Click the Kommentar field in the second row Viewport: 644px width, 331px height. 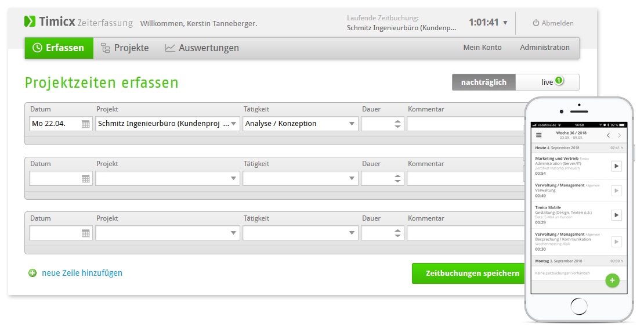pyautogui.click(x=466, y=178)
